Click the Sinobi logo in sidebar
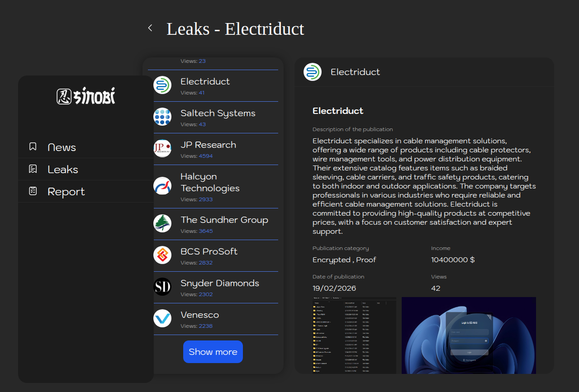 click(x=86, y=96)
